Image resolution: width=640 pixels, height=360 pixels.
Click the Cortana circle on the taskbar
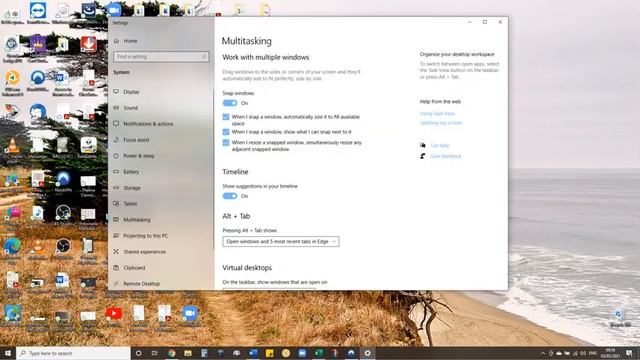tap(138, 353)
